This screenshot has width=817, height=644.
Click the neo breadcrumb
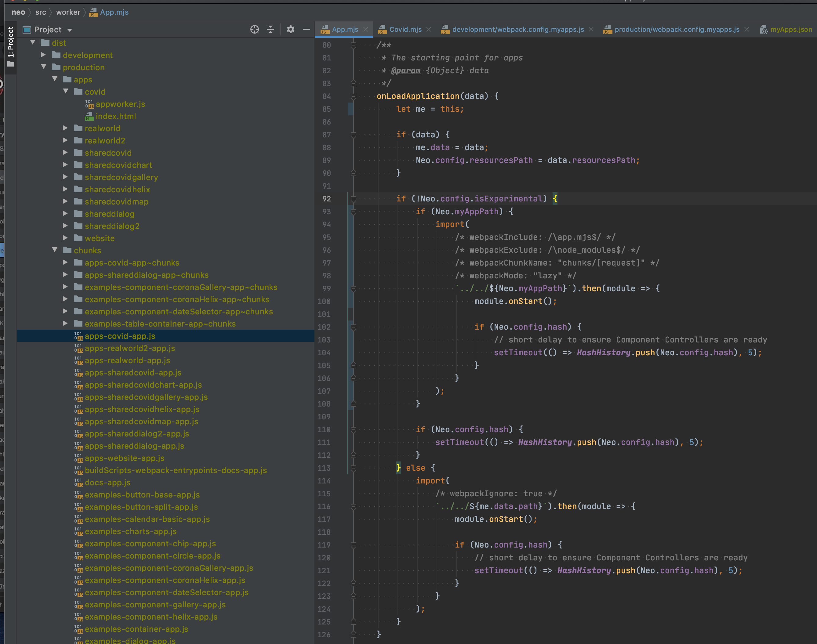[x=18, y=12]
